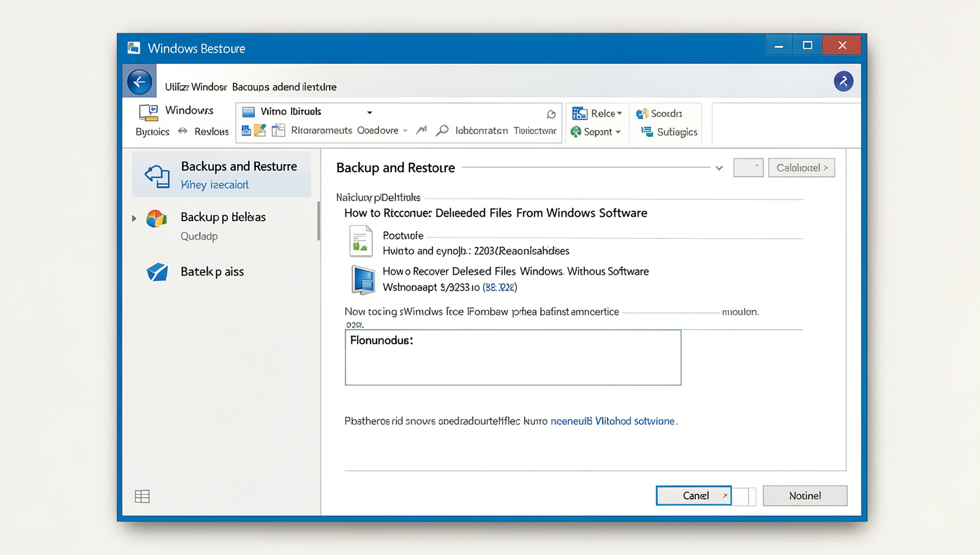
Task: Click the wavy line icon after Oedovre
Action: [x=421, y=130]
